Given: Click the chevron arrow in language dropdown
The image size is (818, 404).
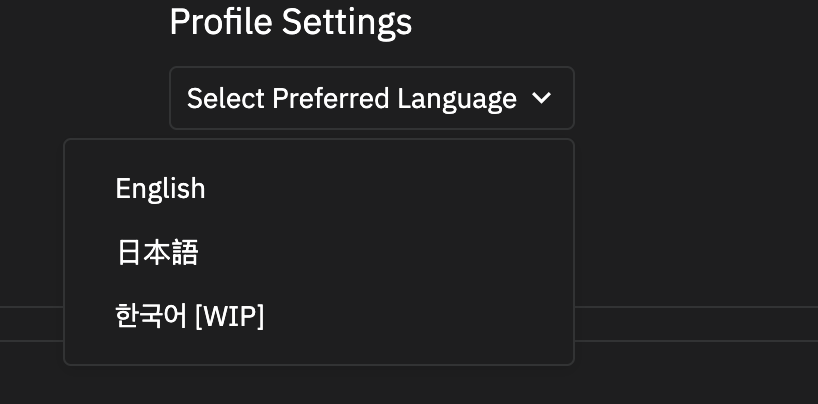Looking at the screenshot, I should click(x=542, y=98).
